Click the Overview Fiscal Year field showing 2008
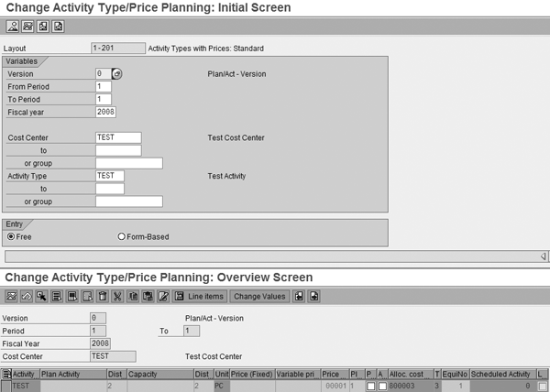550x392 pixels. 100,343
